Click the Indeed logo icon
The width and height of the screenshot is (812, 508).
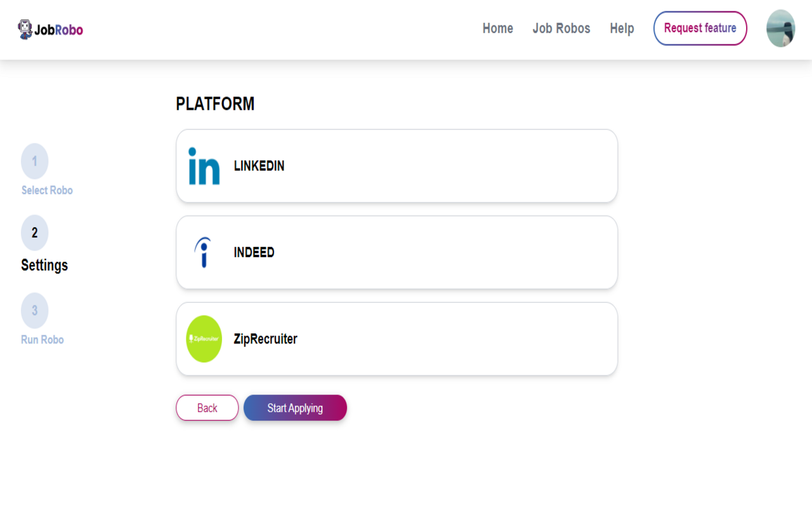point(204,252)
